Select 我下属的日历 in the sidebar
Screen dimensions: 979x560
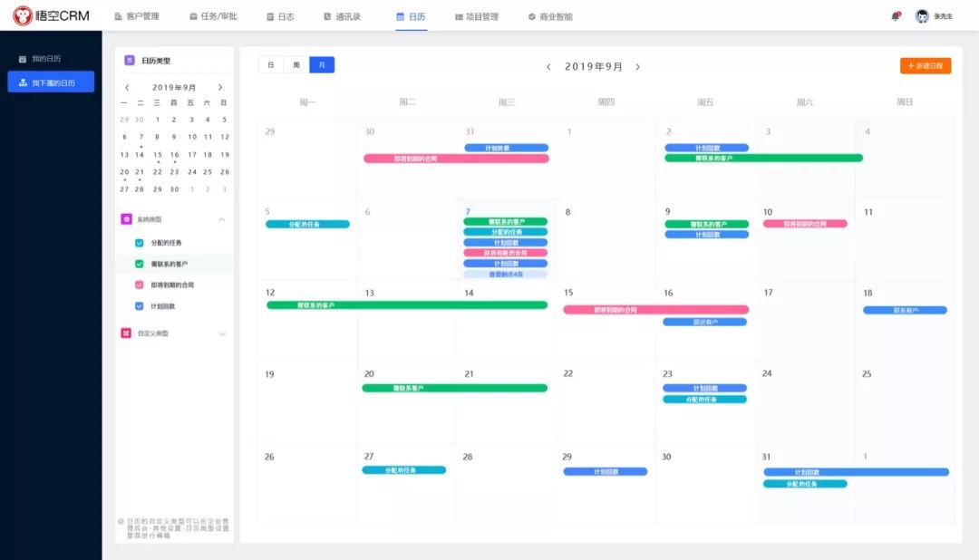51,82
